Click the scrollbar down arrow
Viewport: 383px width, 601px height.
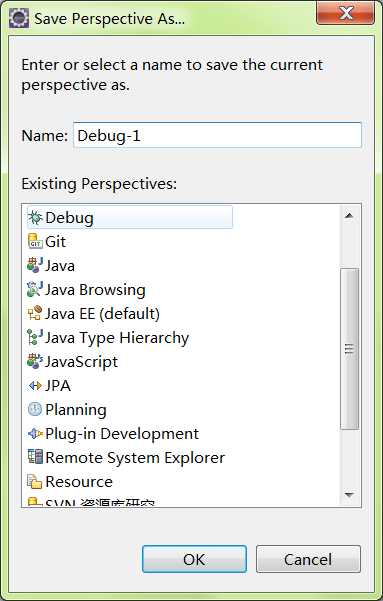pos(349,495)
